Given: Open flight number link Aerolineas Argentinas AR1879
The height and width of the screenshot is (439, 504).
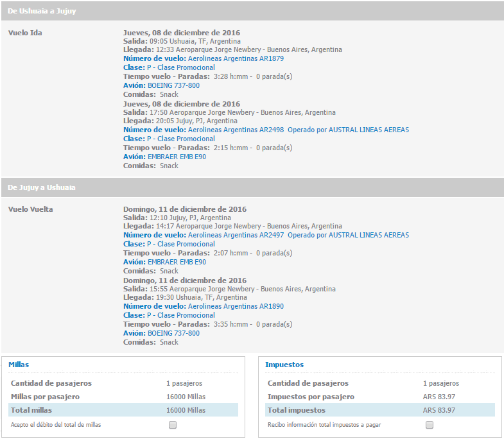Looking at the screenshot, I should coord(236,58).
